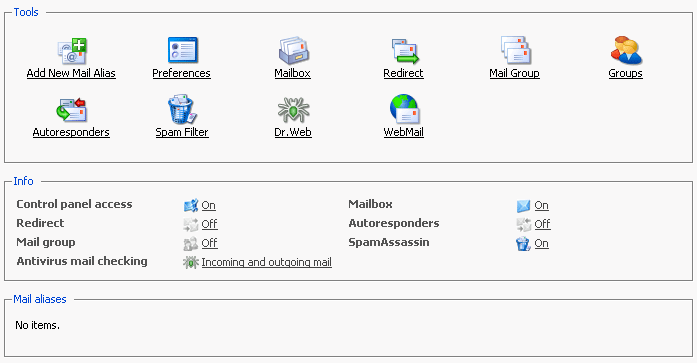Open the Add New Mail Alias icon
697x363 pixels.
72,50
